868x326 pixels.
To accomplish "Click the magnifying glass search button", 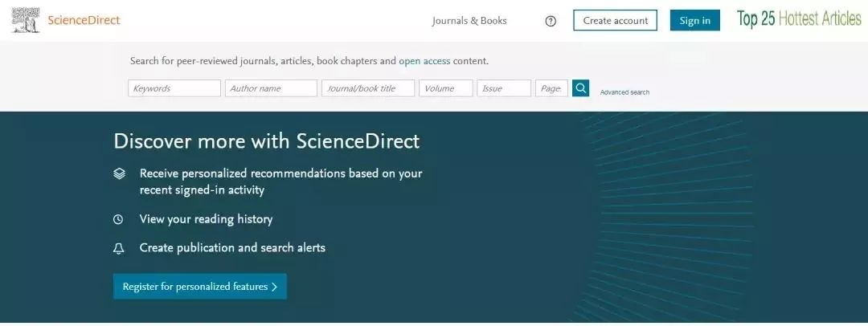I will click(x=580, y=88).
